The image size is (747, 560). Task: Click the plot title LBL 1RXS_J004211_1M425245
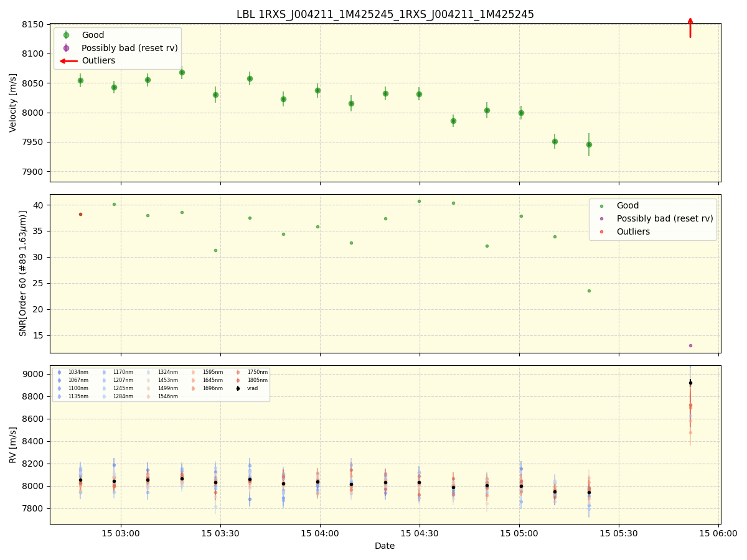(385, 14)
